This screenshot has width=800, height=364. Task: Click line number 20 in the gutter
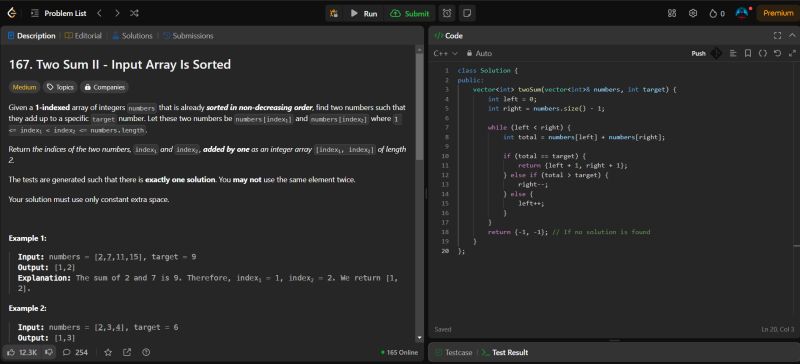pyautogui.click(x=445, y=251)
